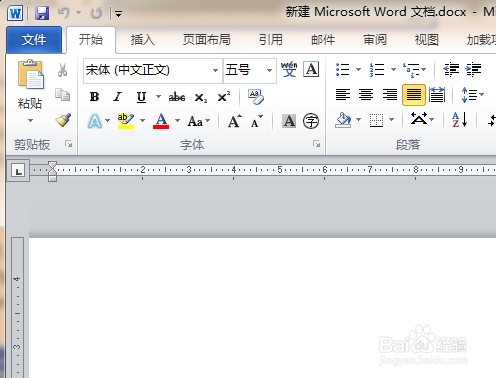Open the 引用 (References) tab
This screenshot has height=378, width=496.
coord(271,40)
